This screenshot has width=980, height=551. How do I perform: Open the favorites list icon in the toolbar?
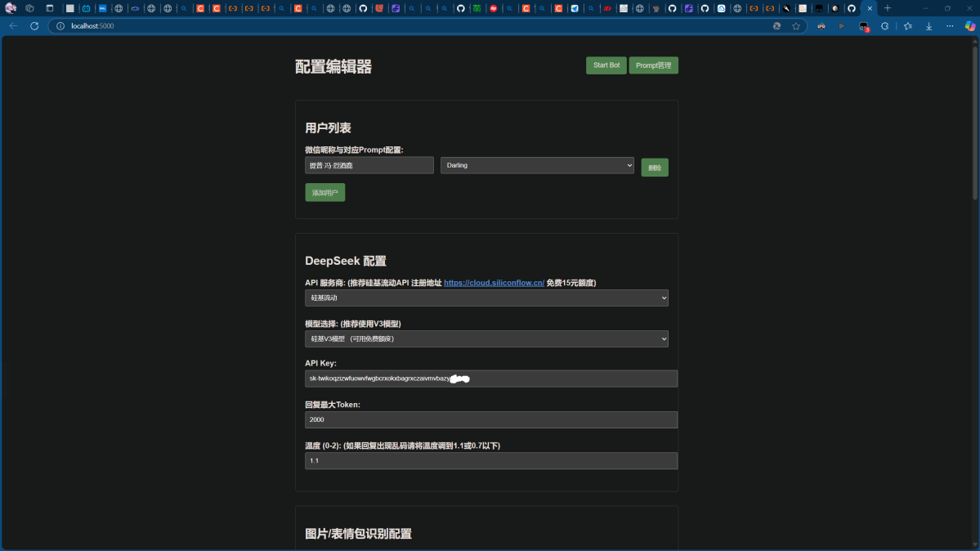(907, 26)
